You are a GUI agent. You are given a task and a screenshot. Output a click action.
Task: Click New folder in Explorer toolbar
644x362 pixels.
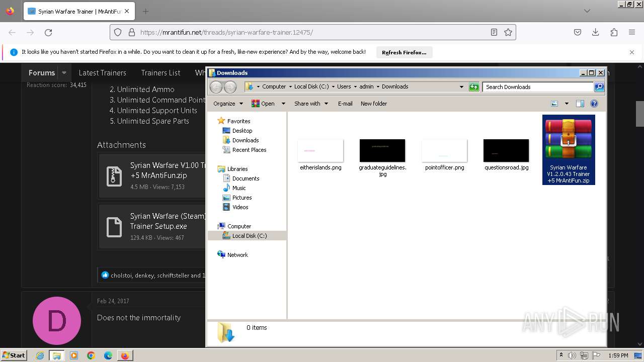click(374, 104)
